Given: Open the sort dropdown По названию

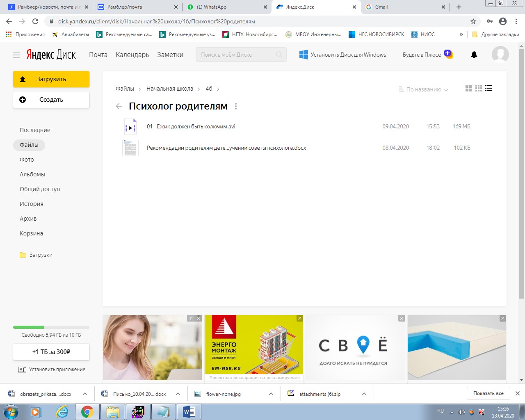Looking at the screenshot, I should [x=423, y=89].
